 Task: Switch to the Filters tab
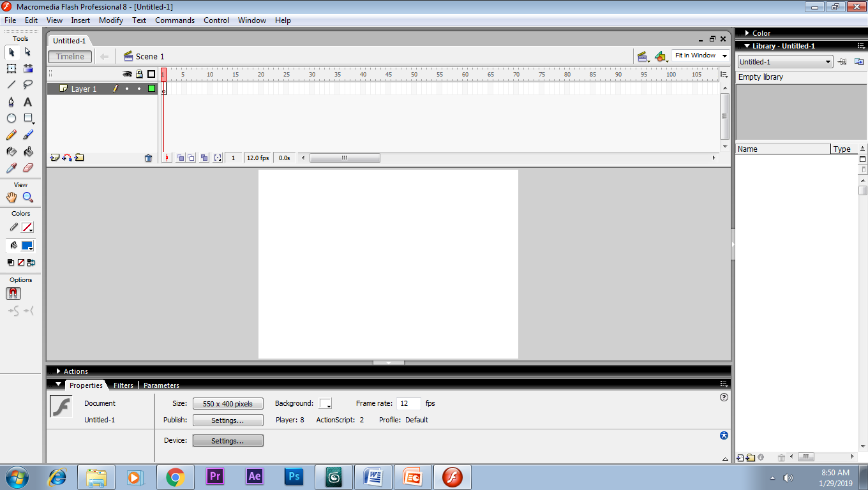(123, 385)
